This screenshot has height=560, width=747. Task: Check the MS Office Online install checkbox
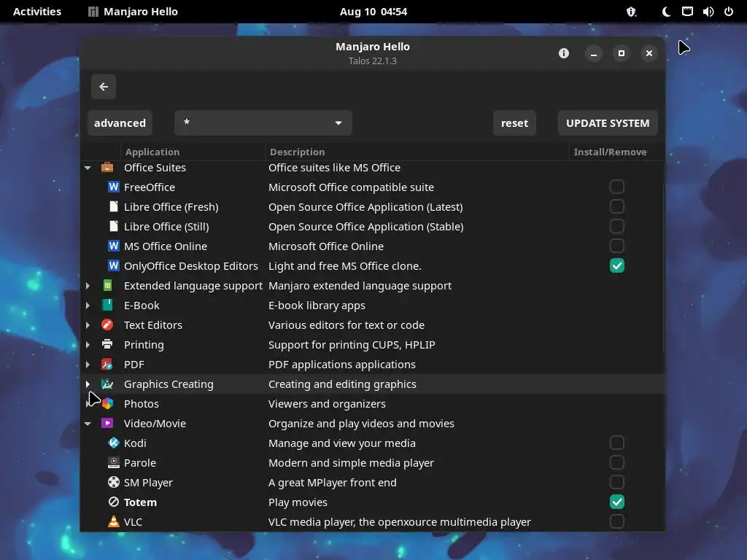click(x=617, y=246)
